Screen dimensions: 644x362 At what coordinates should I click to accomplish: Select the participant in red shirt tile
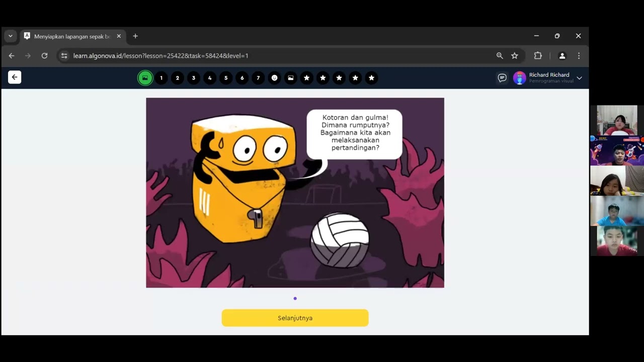617,241
